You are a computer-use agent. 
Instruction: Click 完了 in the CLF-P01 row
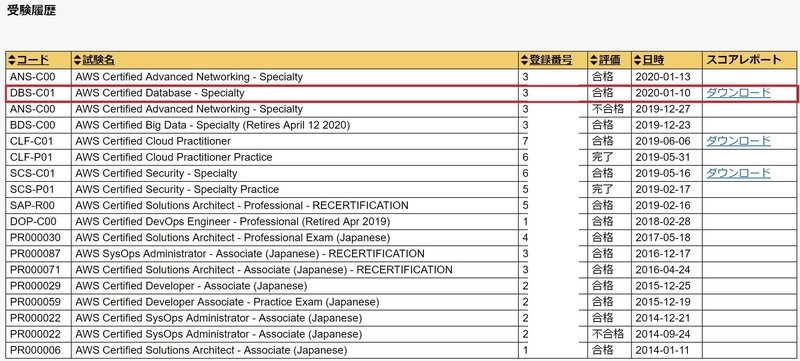[x=603, y=157]
